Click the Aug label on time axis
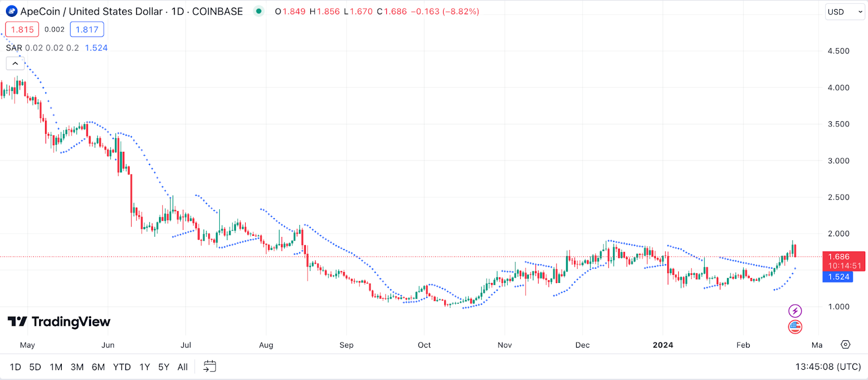This screenshot has width=868, height=380. pyautogui.click(x=266, y=345)
